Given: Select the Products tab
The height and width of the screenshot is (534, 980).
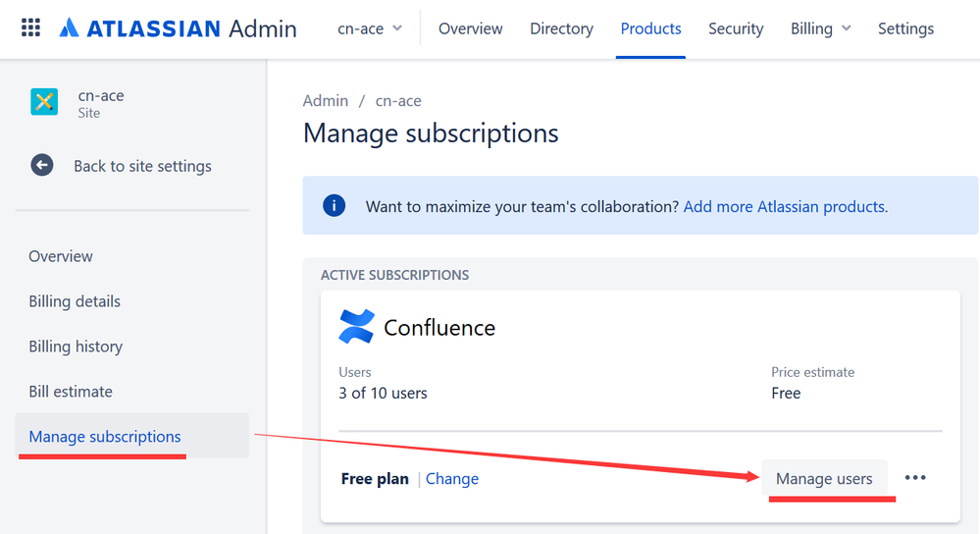Looking at the screenshot, I should (x=650, y=28).
